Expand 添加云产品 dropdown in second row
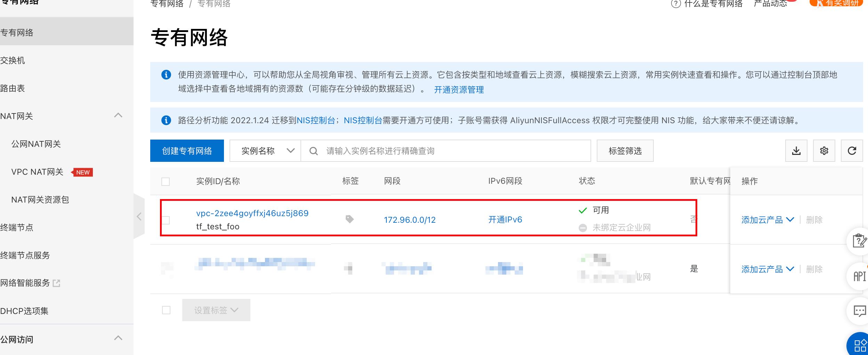868x355 pixels. pos(767,269)
